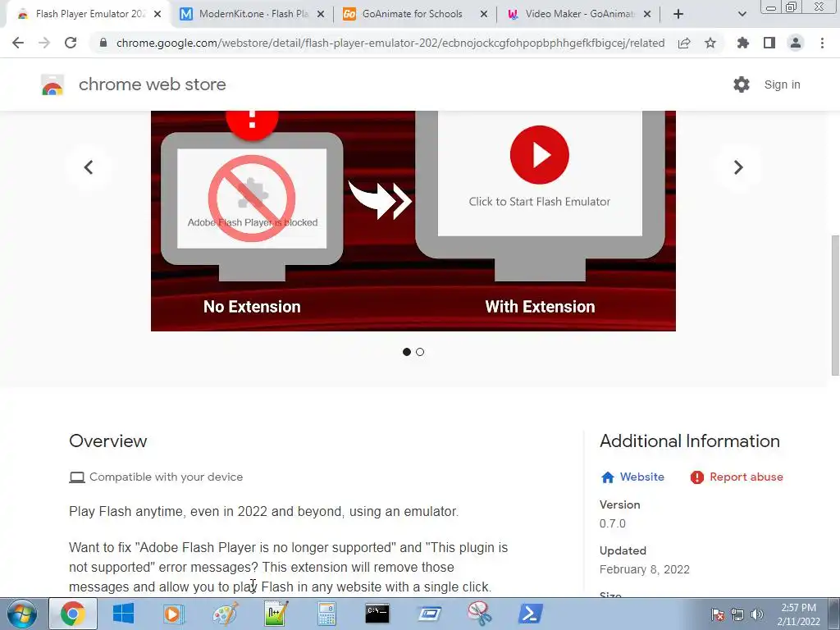Click the volume speaker tray icon
The width and height of the screenshot is (840, 630).
757,614
